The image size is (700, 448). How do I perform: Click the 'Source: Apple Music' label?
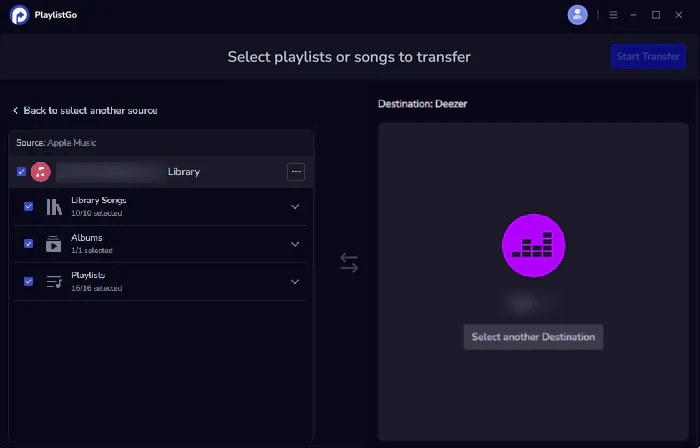(x=56, y=143)
